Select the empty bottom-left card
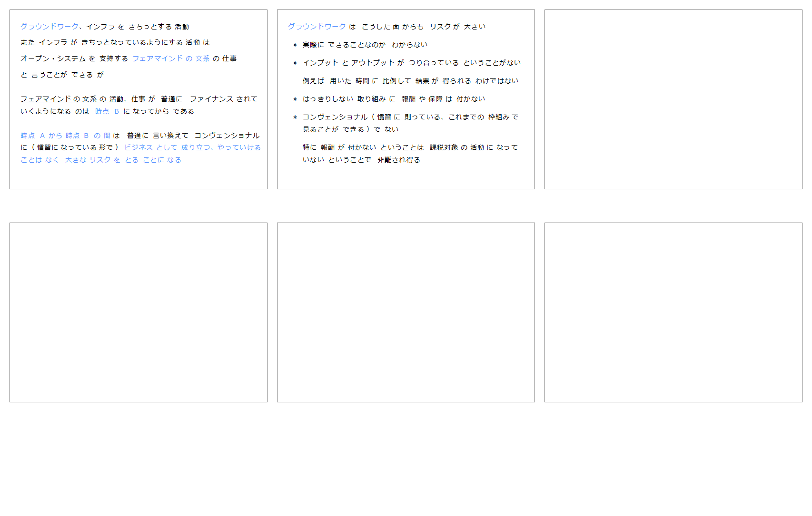This screenshot has height=516, width=812. [138, 312]
